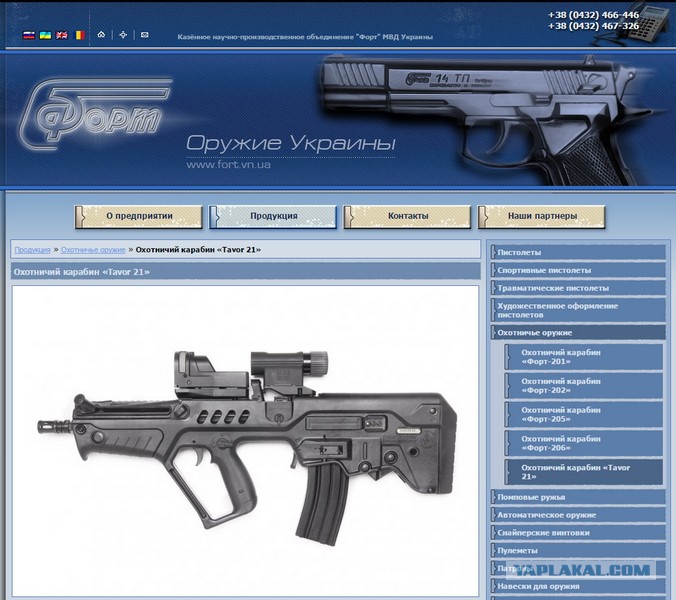Open the Навески для оружия category
Image resolution: width=676 pixels, height=600 pixels.
[578, 586]
